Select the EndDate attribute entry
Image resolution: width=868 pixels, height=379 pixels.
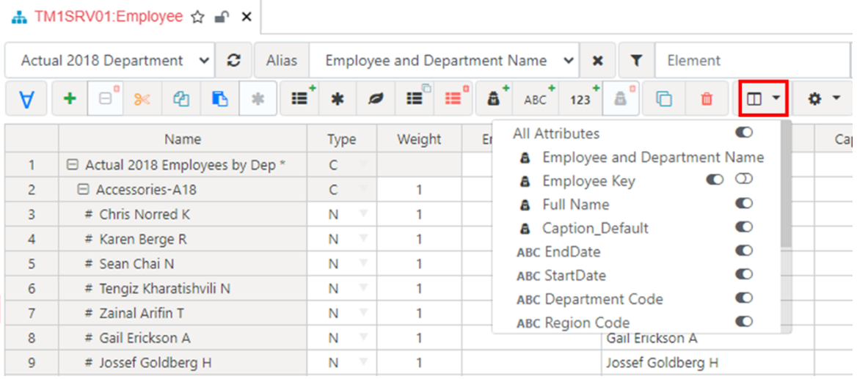click(x=572, y=251)
